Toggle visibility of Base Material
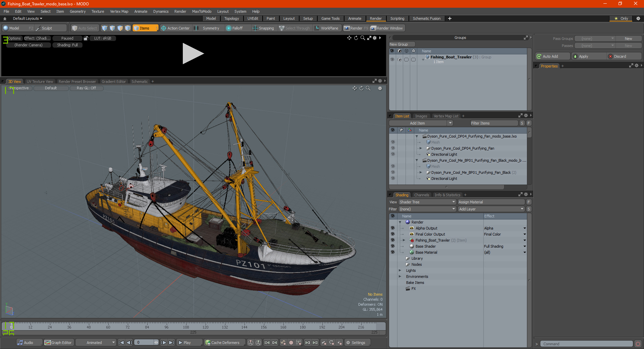 point(392,252)
